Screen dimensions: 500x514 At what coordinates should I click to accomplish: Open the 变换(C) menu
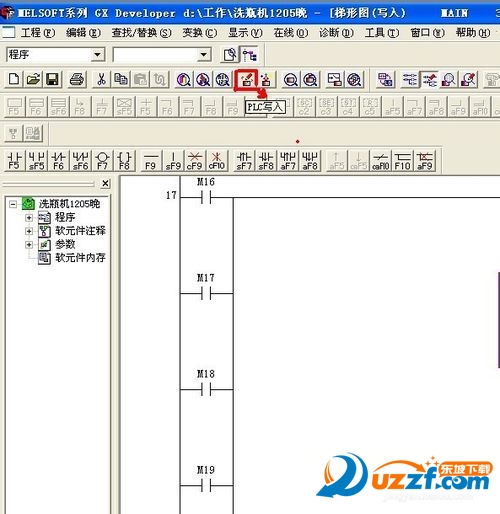[200, 33]
